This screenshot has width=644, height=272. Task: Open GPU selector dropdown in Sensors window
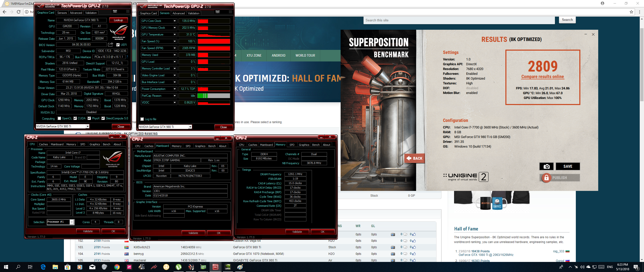coord(190,127)
